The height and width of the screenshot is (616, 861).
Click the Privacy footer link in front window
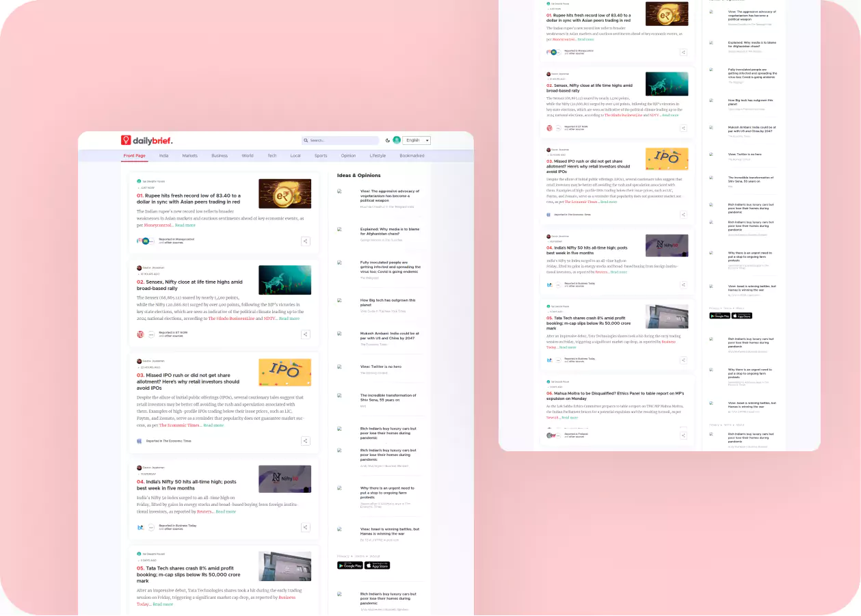coord(343,557)
